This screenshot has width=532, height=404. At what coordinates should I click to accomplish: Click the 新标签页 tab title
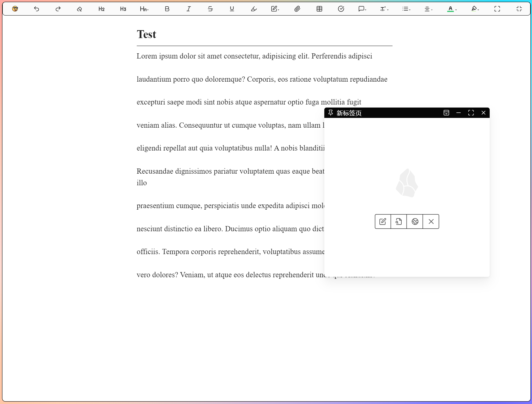point(349,113)
